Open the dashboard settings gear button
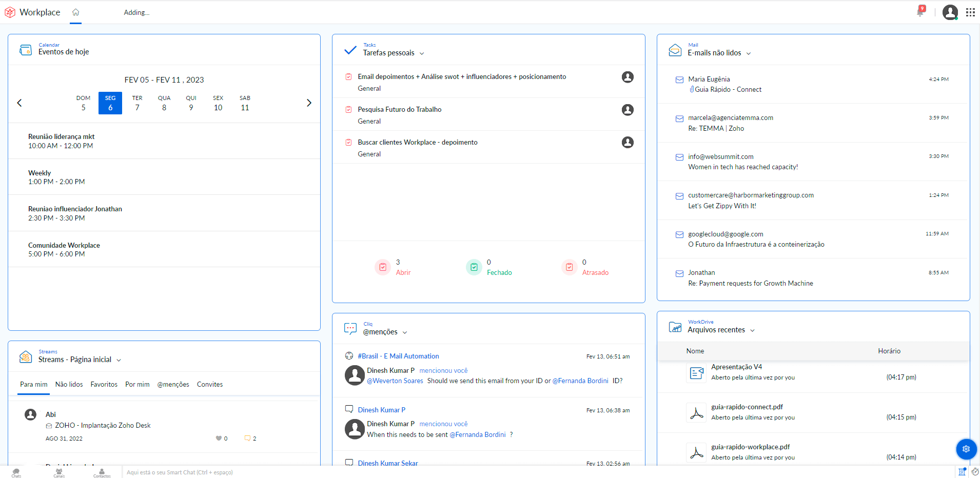 tap(966, 449)
